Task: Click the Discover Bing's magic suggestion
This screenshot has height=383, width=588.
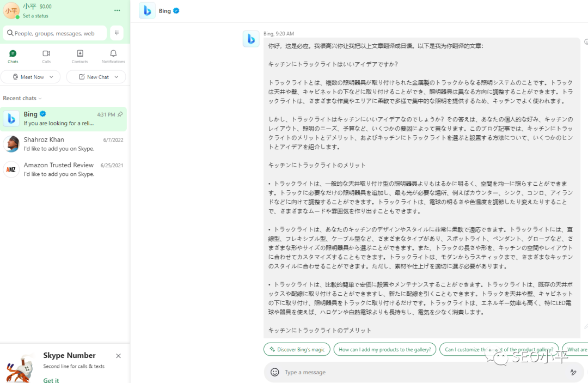Action: (x=297, y=349)
